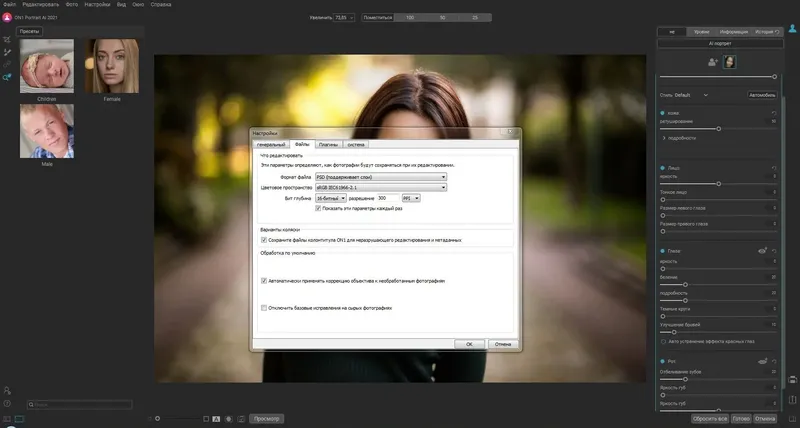Viewport: 800px width, 428px height.
Task: Switch to the генеральный tab in dialog
Action: click(x=271, y=145)
